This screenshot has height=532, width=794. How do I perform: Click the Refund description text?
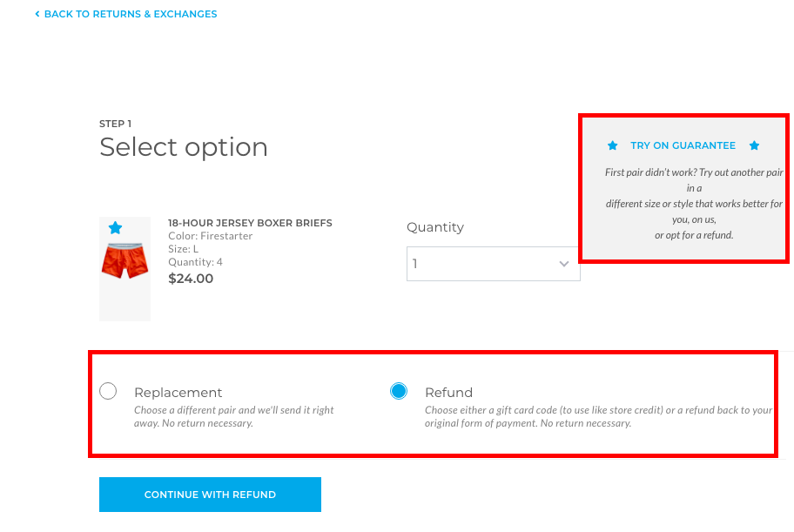click(x=598, y=416)
